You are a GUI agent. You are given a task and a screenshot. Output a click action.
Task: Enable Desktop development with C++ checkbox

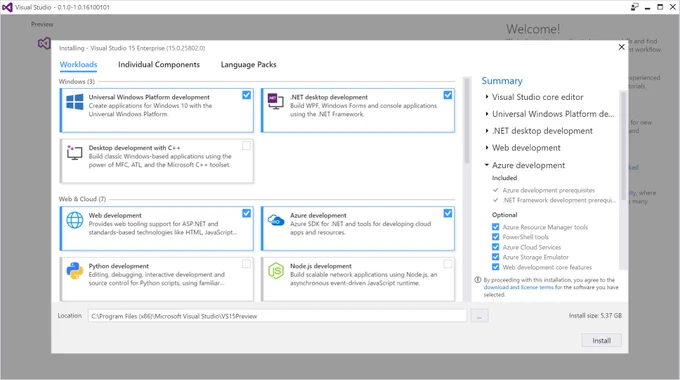(246, 146)
